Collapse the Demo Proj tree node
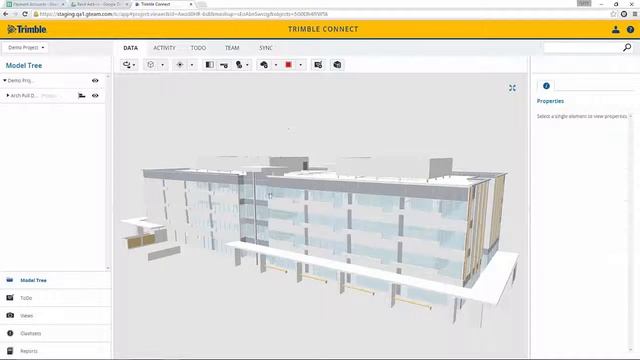 tap(4, 80)
